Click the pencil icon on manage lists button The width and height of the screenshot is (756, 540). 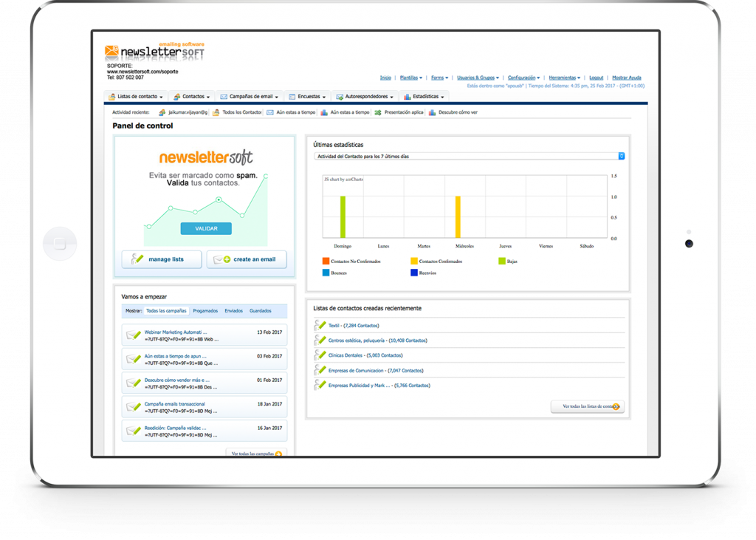pyautogui.click(x=137, y=259)
